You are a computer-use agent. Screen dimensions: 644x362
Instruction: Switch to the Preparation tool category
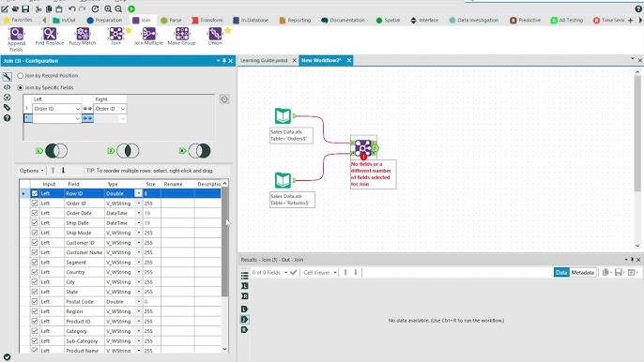tap(104, 20)
